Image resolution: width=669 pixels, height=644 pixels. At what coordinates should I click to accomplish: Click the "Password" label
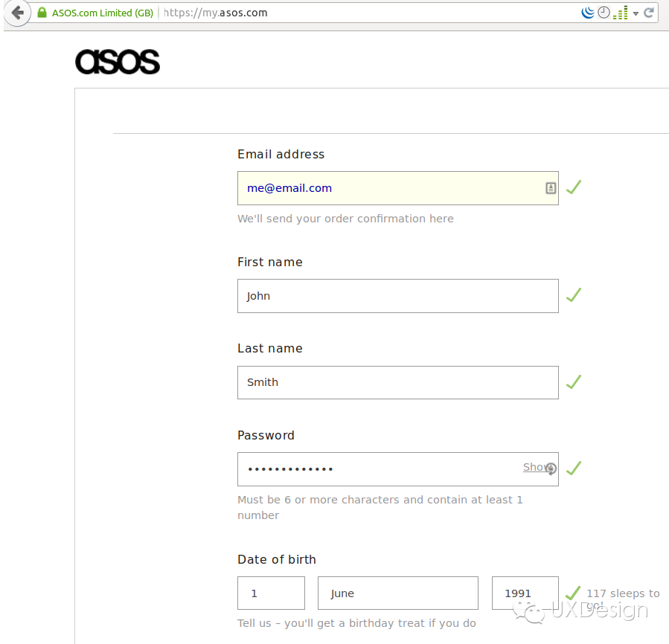click(266, 436)
